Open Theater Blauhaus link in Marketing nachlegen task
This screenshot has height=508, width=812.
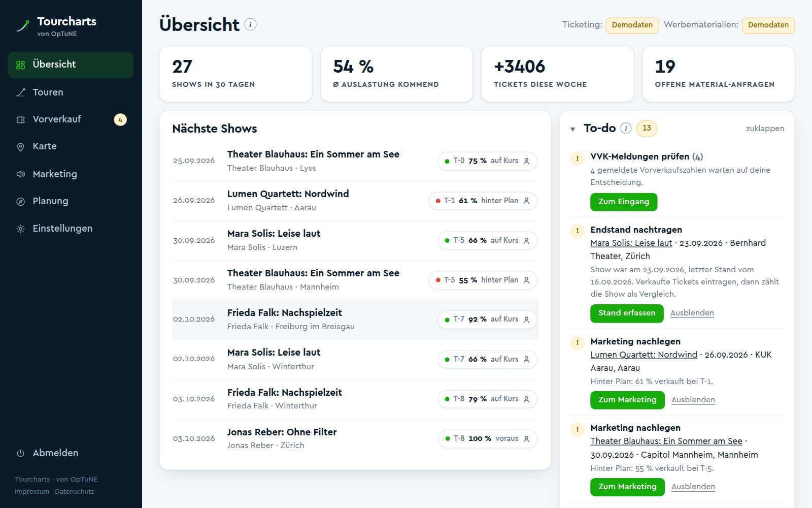click(x=666, y=441)
